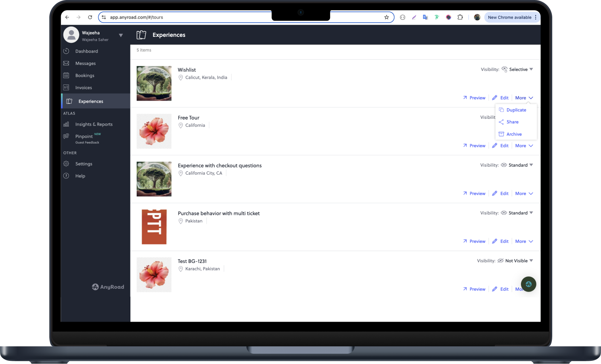Preview the Free Tour experience
601x364 pixels.
[x=474, y=146]
